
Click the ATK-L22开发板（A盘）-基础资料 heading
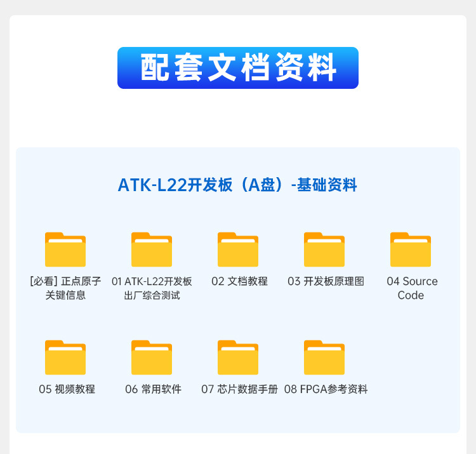click(x=237, y=185)
